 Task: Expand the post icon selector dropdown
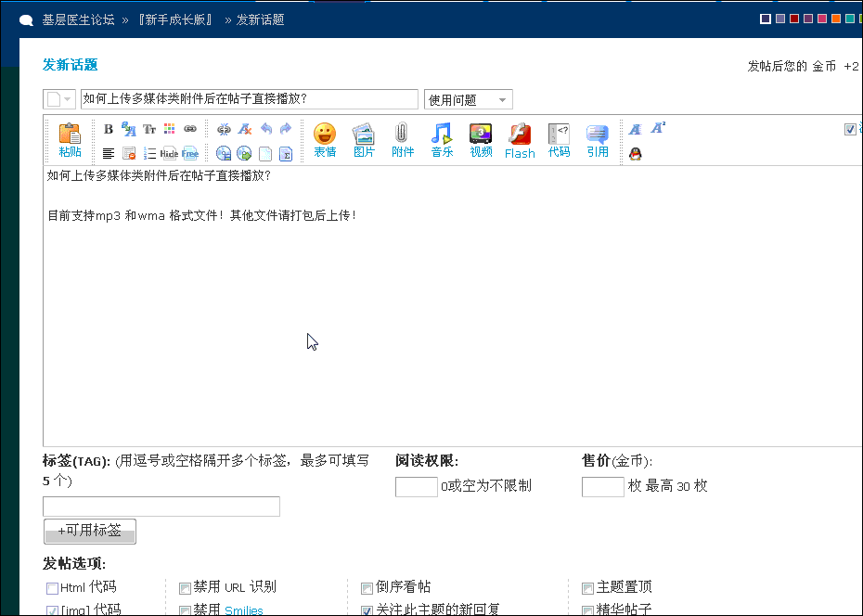(59, 100)
